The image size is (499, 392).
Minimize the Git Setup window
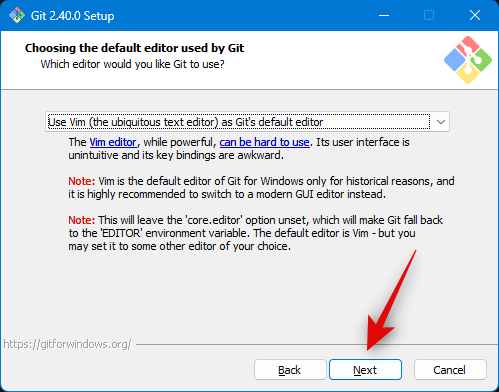384,15
